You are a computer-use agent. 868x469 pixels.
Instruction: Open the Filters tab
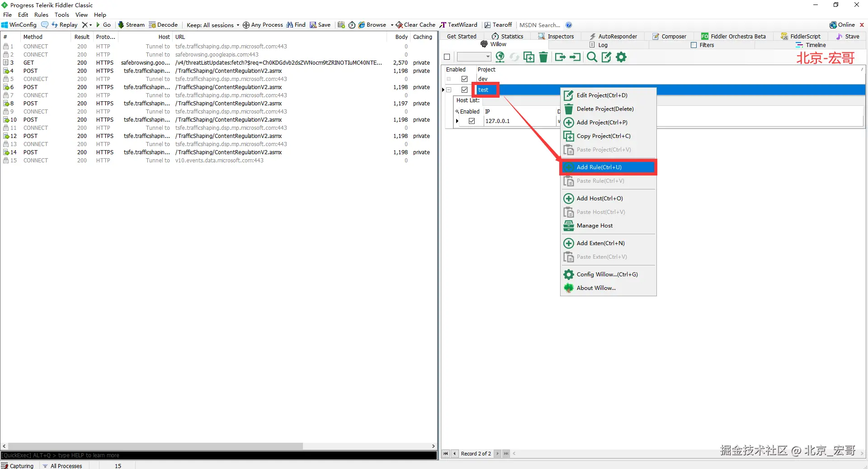click(x=703, y=45)
